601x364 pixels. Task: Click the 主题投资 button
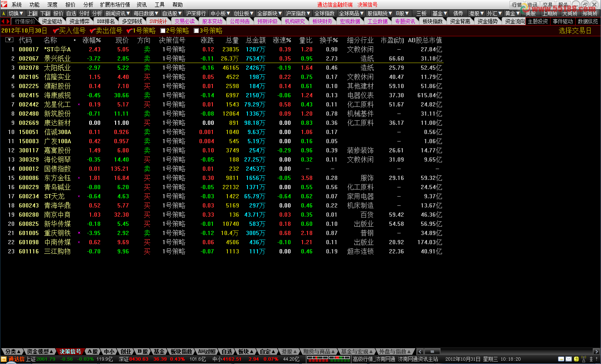[538, 21]
